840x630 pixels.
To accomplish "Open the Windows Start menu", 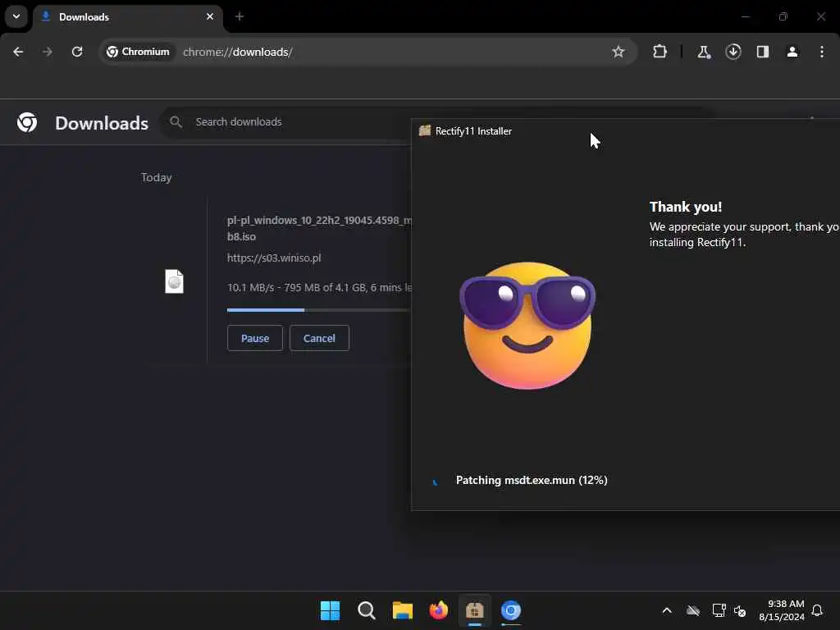I will [x=330, y=610].
